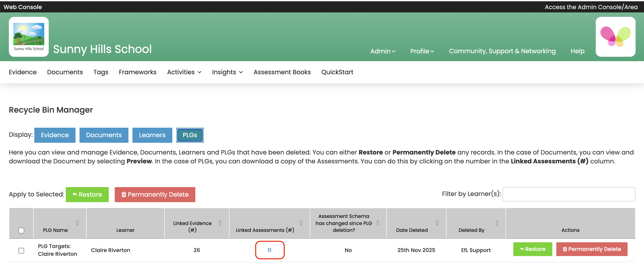Sort by PLG Name column arrows

[x=78, y=223]
